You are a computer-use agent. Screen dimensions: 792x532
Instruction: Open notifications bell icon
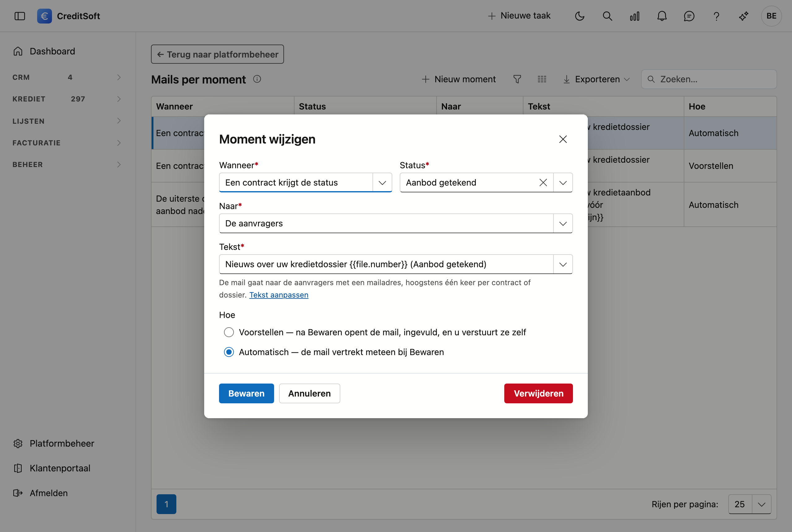click(662, 16)
